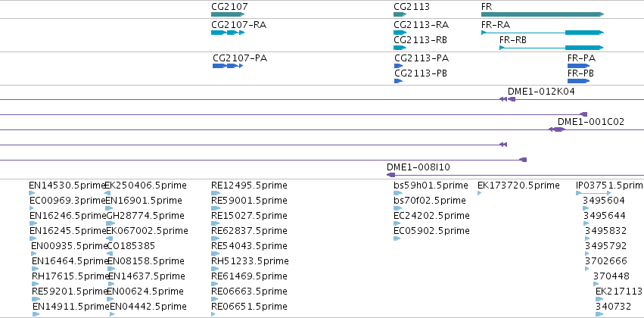The width and height of the screenshot is (644, 318).
Task: Select the FR-PA protein glyph
Action: 578,66
